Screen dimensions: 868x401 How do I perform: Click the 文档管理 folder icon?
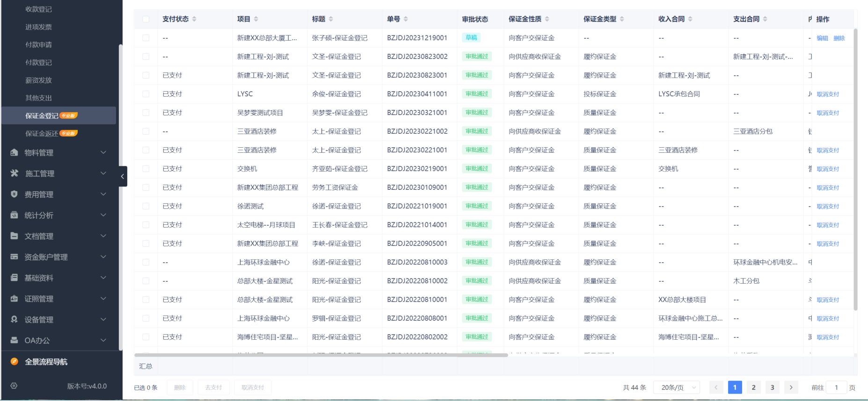click(x=14, y=236)
